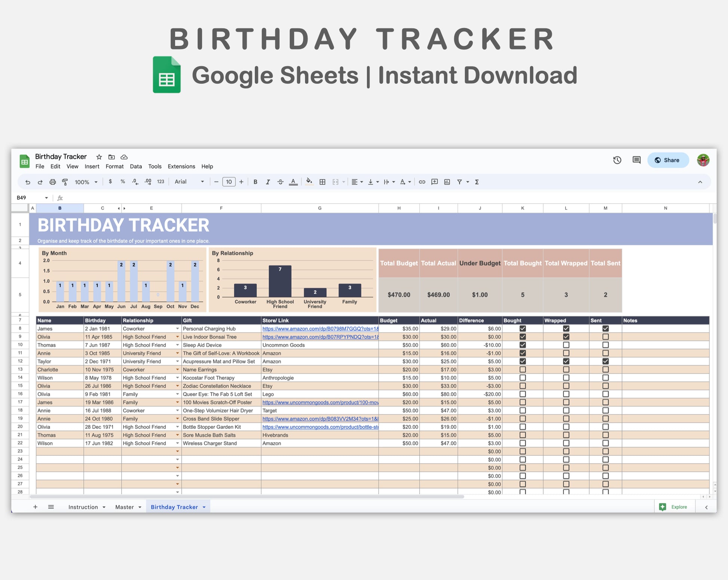Image resolution: width=728 pixels, height=580 pixels.
Task: Open the Extensions menu
Action: tap(181, 166)
